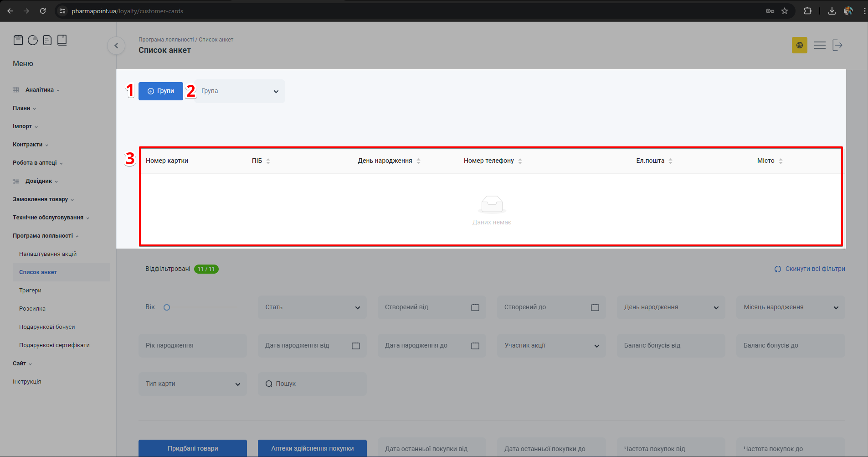Image resolution: width=868 pixels, height=457 pixels.
Task: Toggle sorting on the Місто column
Action: [781, 161]
